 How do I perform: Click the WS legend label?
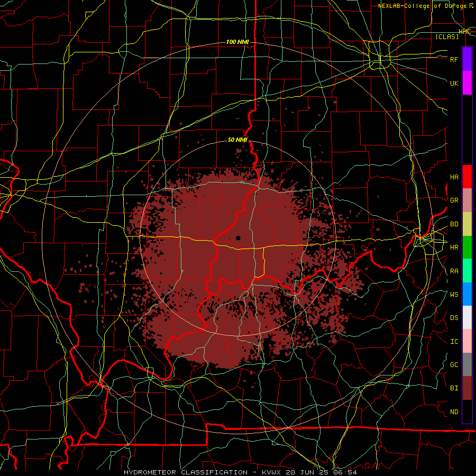(454, 294)
